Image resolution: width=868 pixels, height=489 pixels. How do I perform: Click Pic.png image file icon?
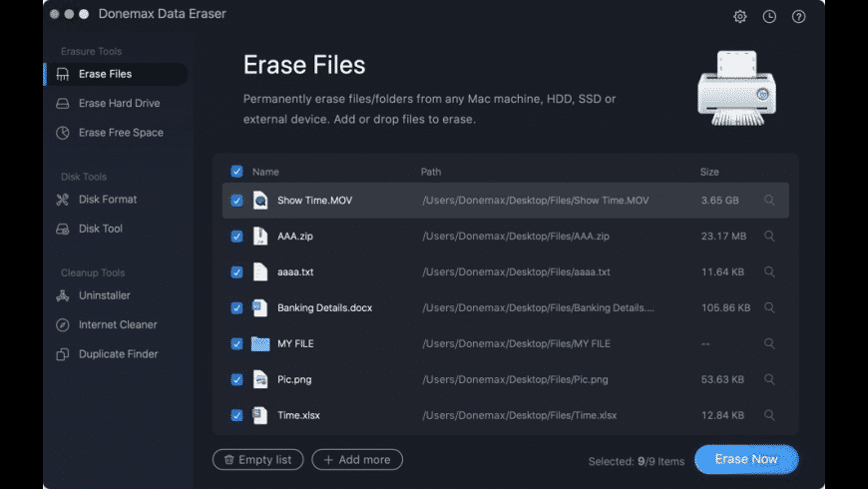click(x=260, y=379)
